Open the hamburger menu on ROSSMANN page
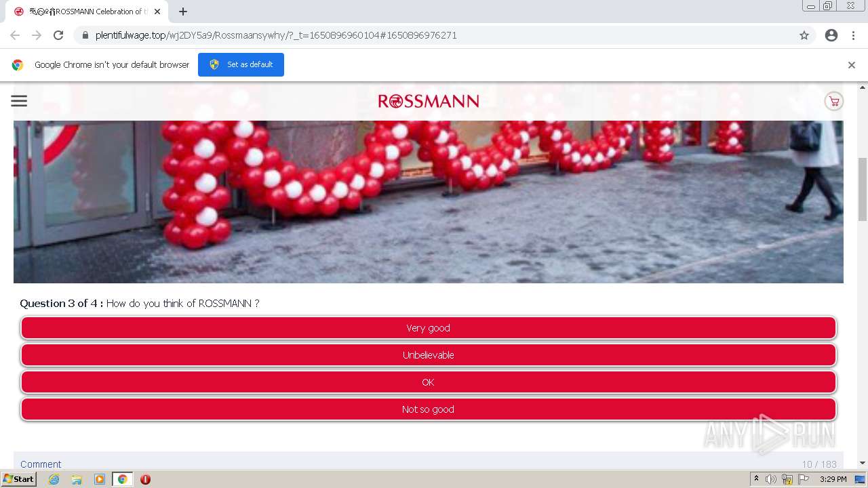868x488 pixels. pyautogui.click(x=19, y=101)
